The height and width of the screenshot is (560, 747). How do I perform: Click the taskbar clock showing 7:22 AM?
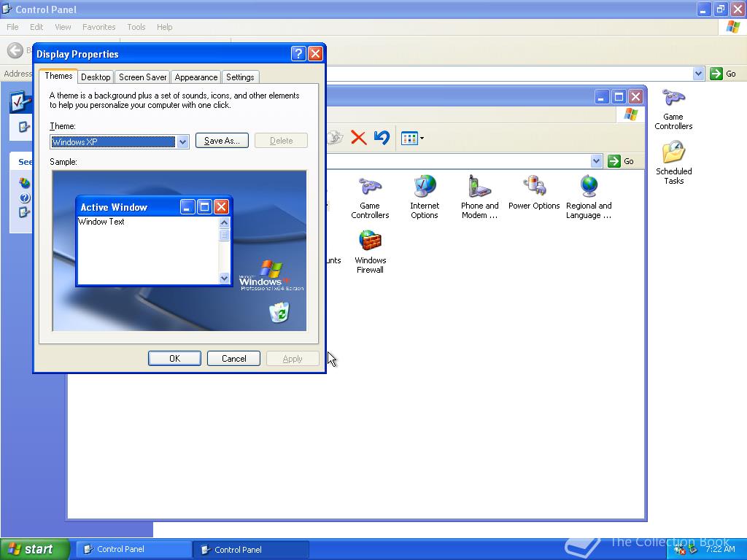coord(720,549)
